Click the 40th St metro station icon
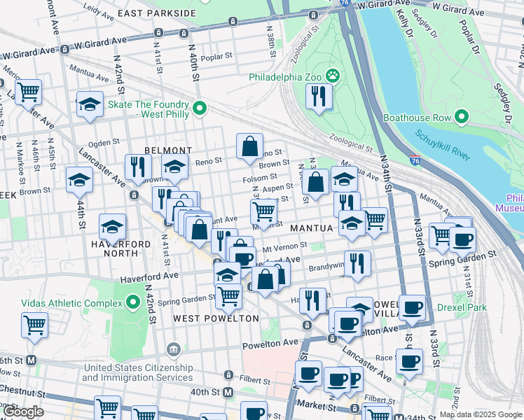 [228, 392]
